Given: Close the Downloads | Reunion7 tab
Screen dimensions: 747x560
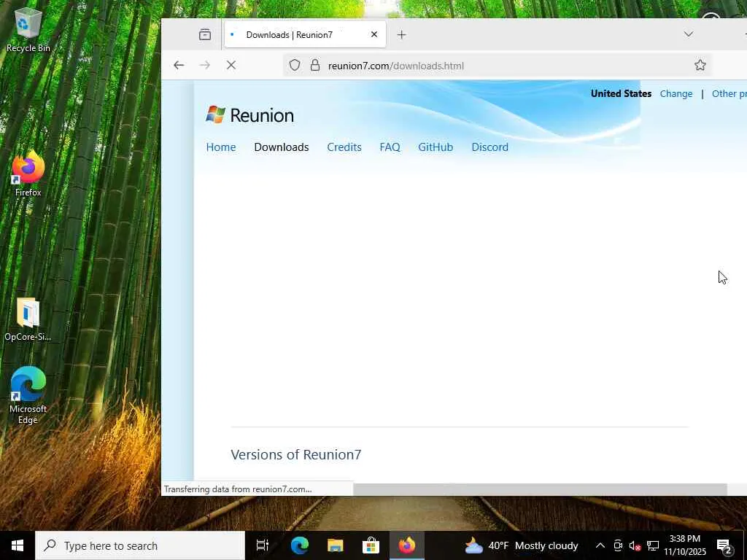Looking at the screenshot, I should coord(374,34).
